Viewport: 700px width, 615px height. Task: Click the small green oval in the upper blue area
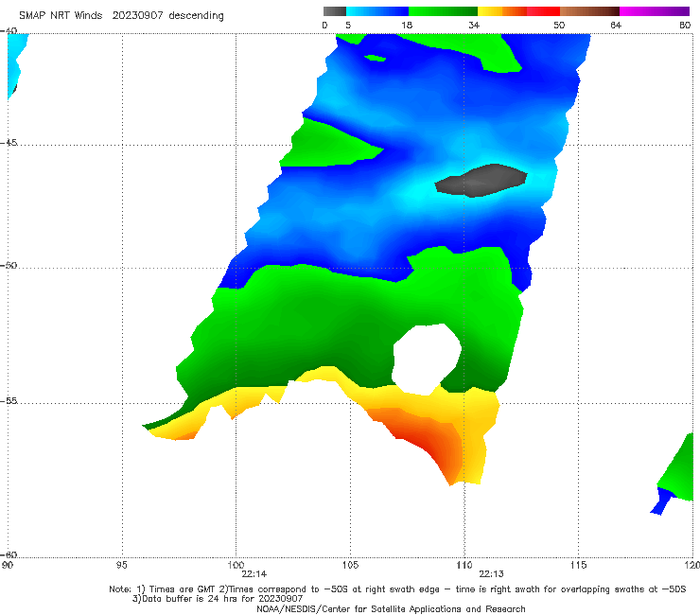pyautogui.click(x=375, y=58)
